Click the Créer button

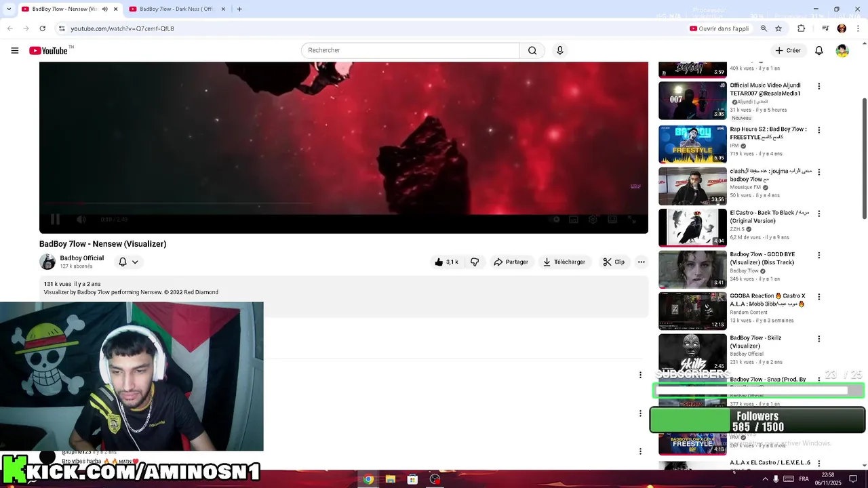[x=788, y=50]
